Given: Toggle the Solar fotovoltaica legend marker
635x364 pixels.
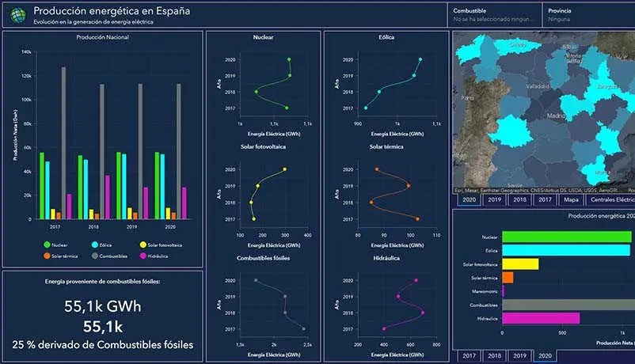Looking at the screenshot, I should (143, 245).
